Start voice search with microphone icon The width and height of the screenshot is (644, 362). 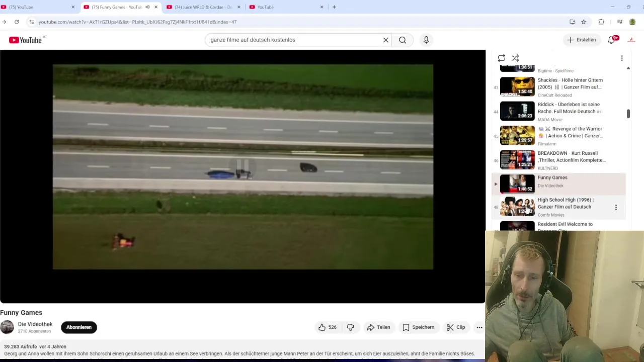pyautogui.click(x=426, y=40)
